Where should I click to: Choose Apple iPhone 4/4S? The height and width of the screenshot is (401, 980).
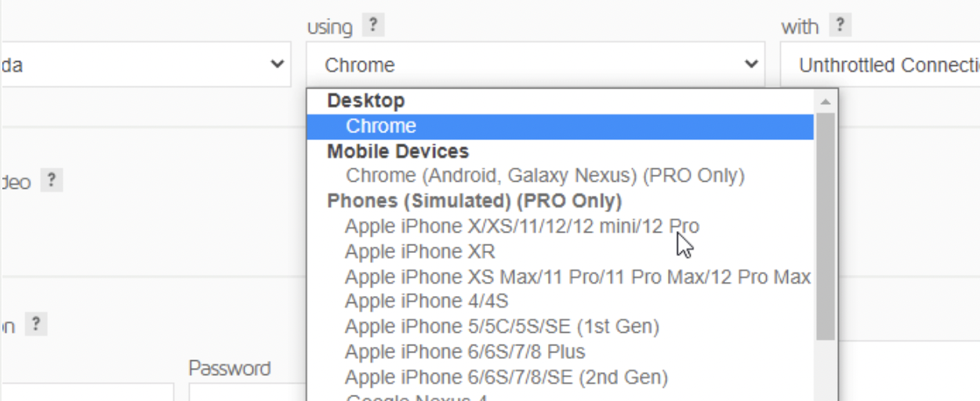[x=561, y=302]
